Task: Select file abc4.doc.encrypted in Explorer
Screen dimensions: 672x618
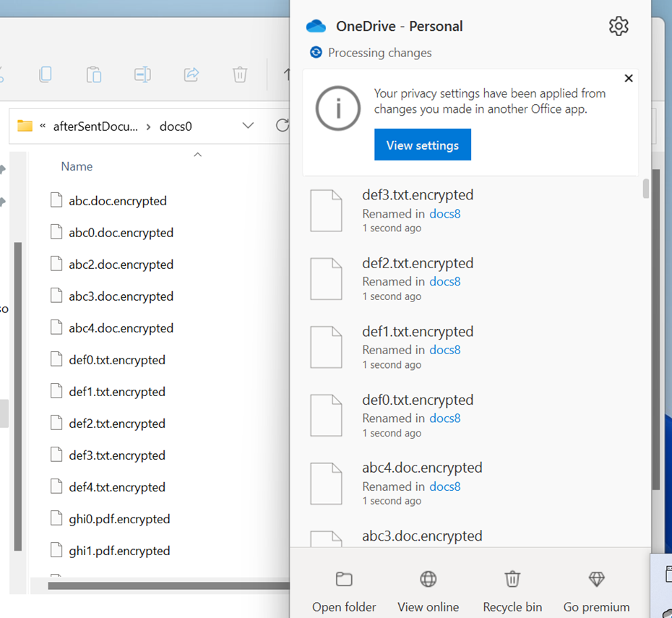Action: click(121, 328)
